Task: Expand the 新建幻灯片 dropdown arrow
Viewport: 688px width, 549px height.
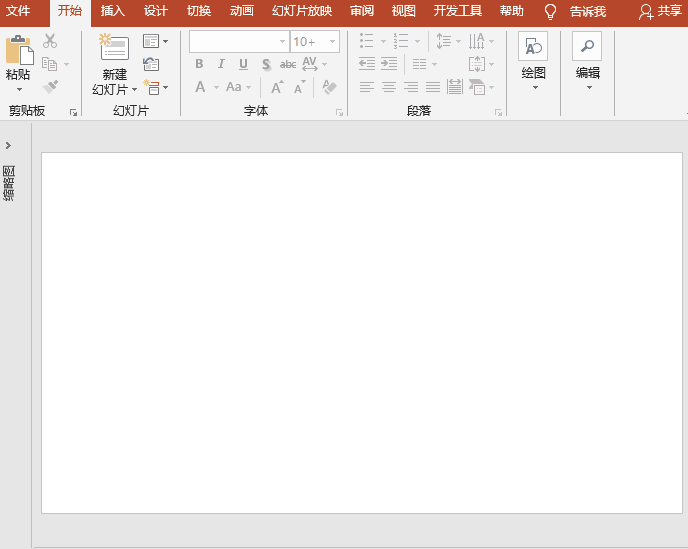Action: (134, 90)
